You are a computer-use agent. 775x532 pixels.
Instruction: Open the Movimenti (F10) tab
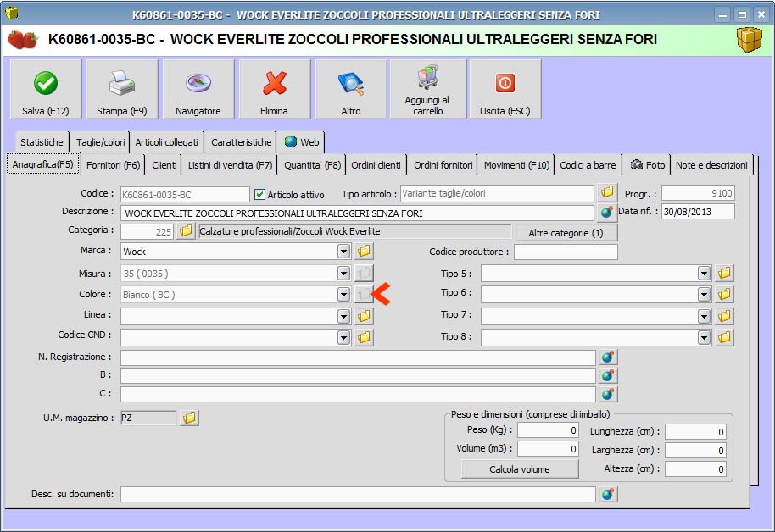[516, 165]
